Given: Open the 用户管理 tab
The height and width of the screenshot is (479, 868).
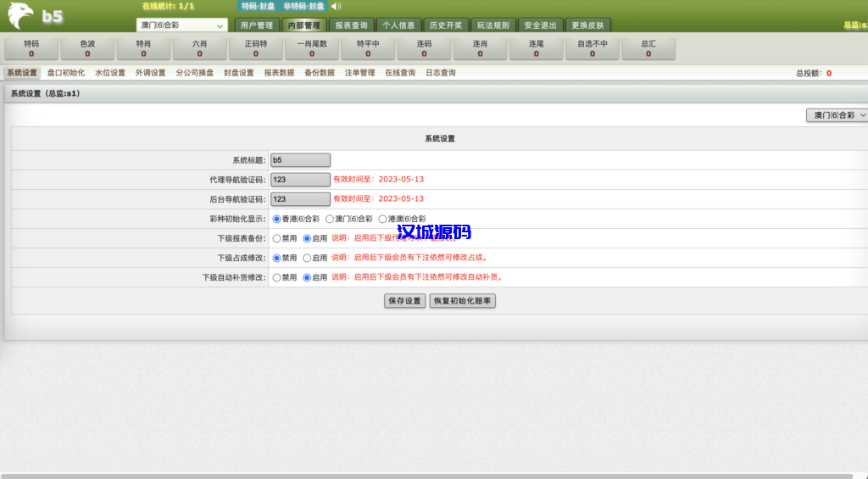Looking at the screenshot, I should coord(256,25).
